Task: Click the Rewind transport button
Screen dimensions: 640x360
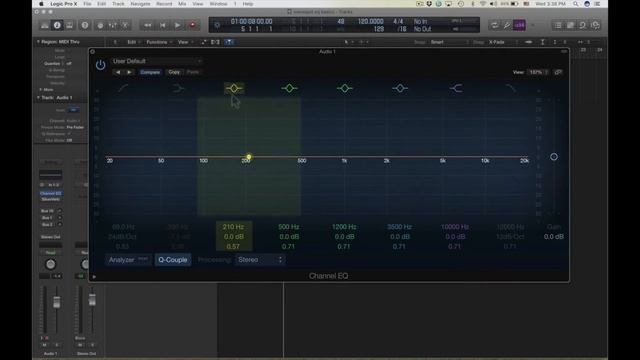Action: [147, 25]
